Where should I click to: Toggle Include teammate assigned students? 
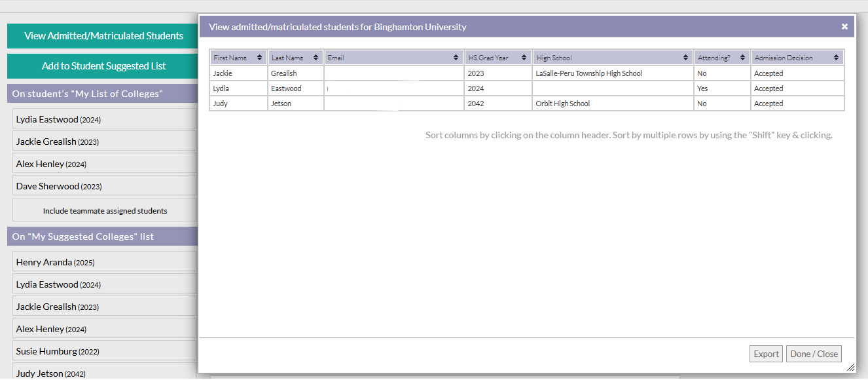[105, 211]
